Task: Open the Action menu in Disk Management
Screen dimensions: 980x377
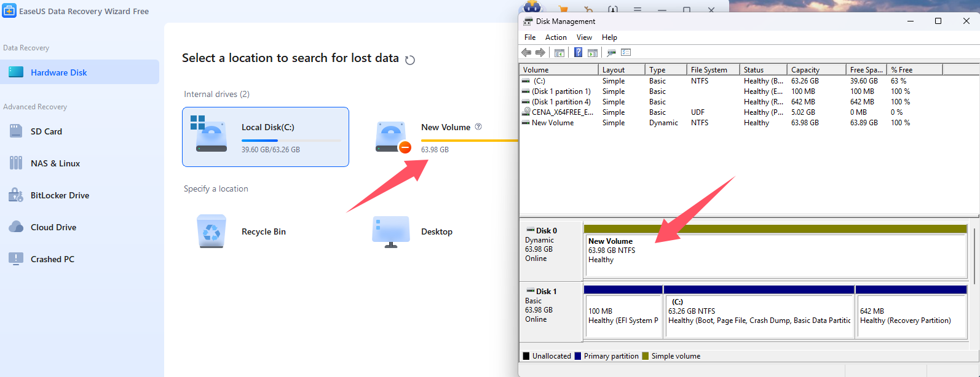Action: point(556,37)
